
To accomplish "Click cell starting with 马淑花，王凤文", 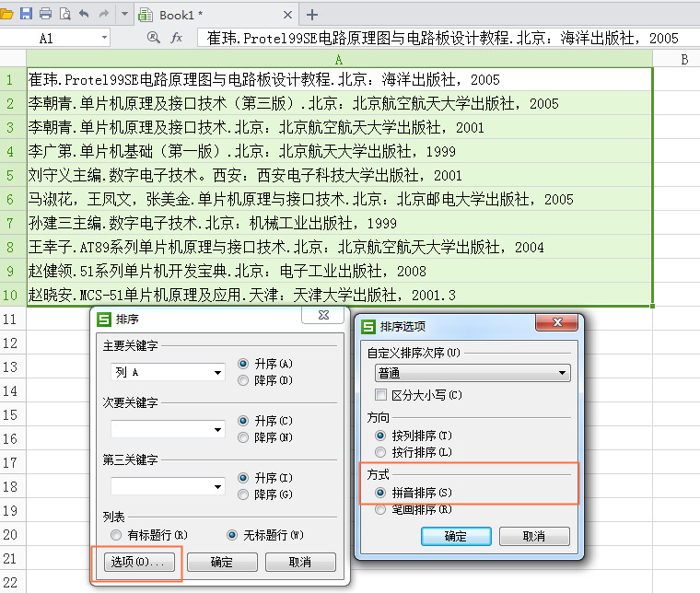I will point(339,200).
